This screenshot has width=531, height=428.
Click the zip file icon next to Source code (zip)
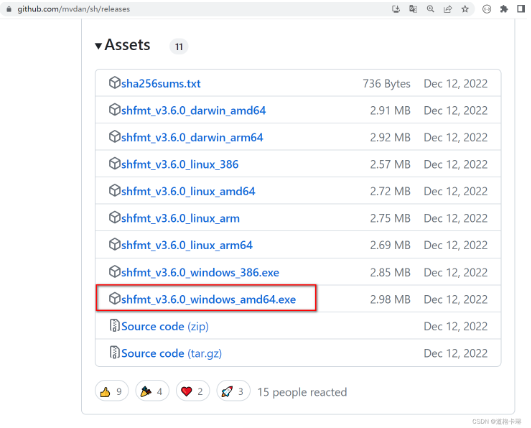point(114,325)
